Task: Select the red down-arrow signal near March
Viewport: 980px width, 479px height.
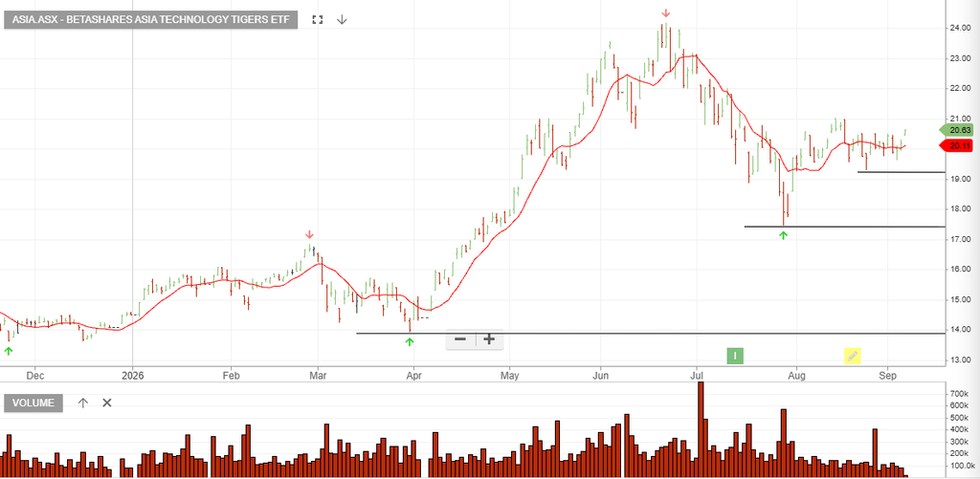Action: [309, 235]
